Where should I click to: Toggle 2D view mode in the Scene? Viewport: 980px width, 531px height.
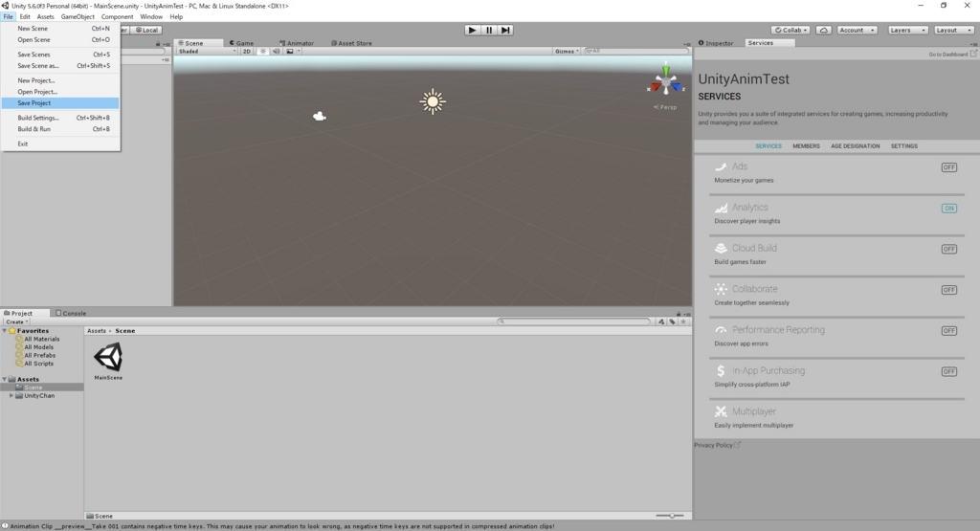coord(247,52)
